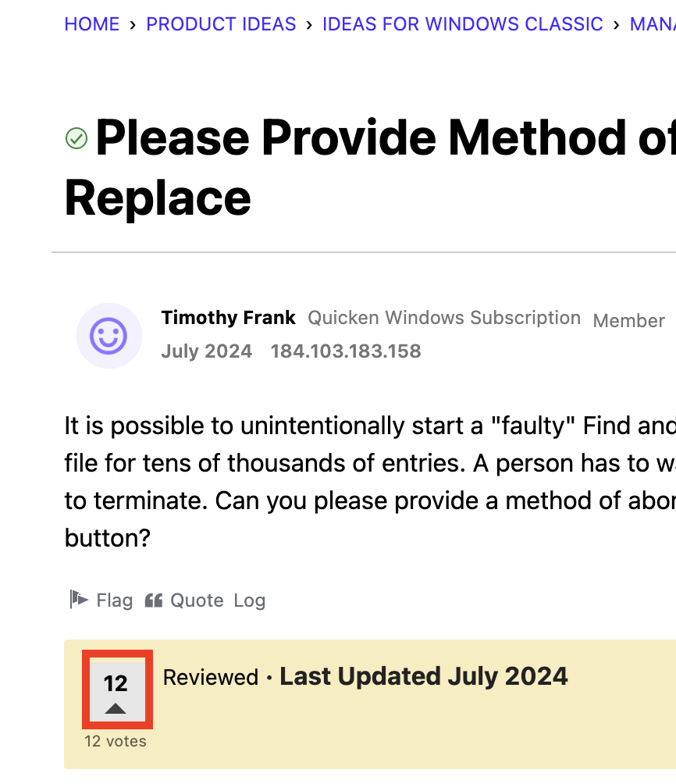
Task: Open the PRODUCT IDEAS breadcrumb link
Action: tap(221, 24)
